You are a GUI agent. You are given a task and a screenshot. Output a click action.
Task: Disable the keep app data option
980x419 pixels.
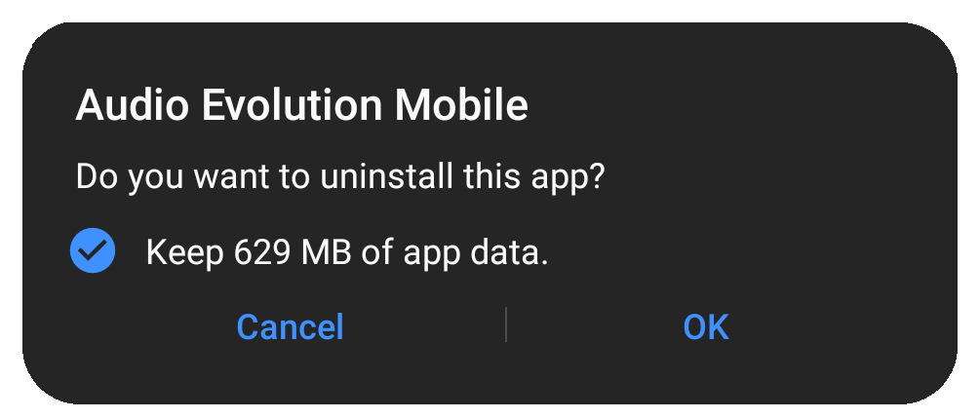pyautogui.click(x=93, y=250)
